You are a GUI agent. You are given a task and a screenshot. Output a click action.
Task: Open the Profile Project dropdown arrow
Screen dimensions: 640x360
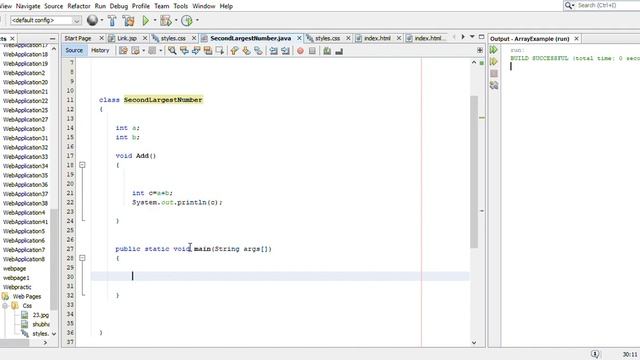(x=197, y=20)
